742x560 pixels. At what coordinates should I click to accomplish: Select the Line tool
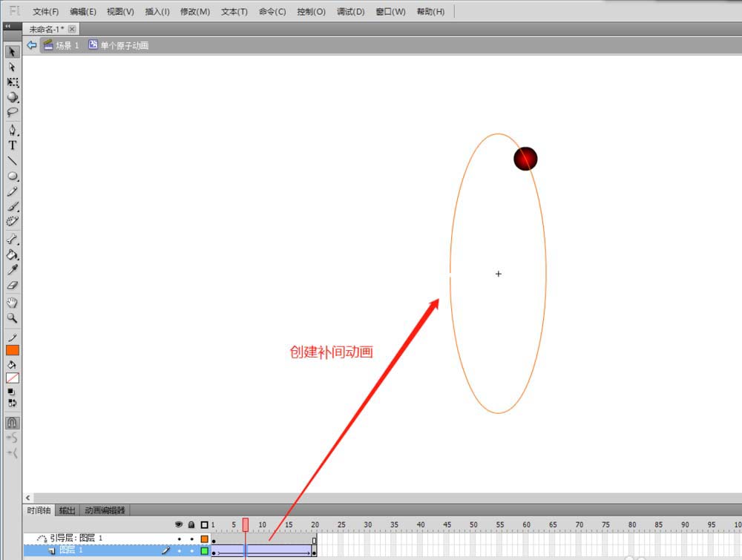coord(12,161)
